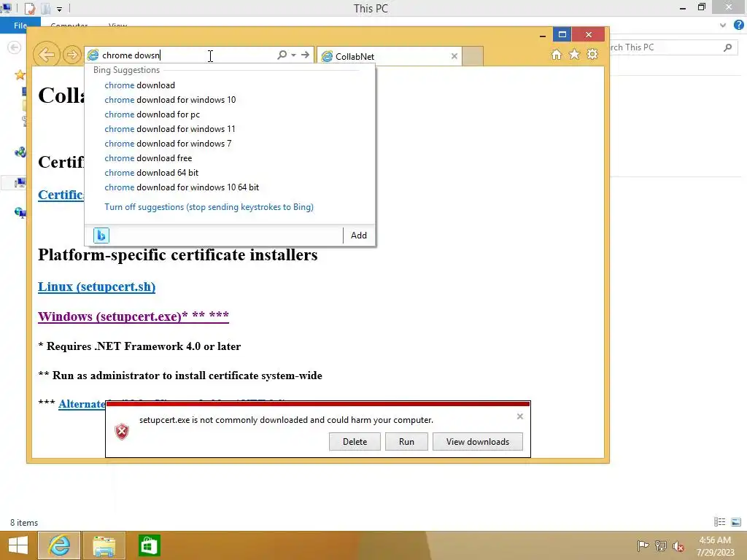
Task: Click Run on download warning
Action: [x=406, y=441]
